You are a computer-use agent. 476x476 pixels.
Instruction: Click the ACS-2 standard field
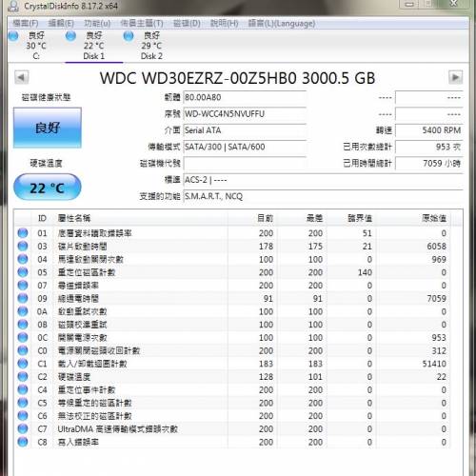click(323, 180)
